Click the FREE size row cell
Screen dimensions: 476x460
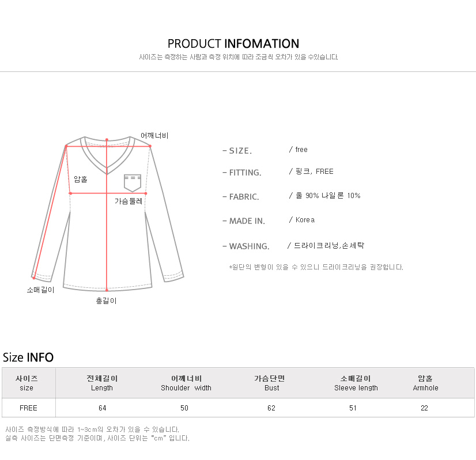pos(29,408)
